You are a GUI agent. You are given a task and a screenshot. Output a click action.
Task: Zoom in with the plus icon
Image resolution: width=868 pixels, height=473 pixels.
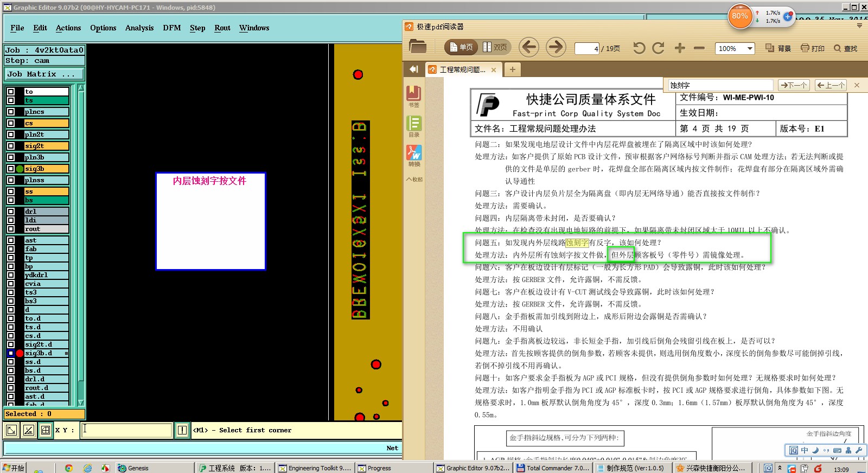pos(680,48)
